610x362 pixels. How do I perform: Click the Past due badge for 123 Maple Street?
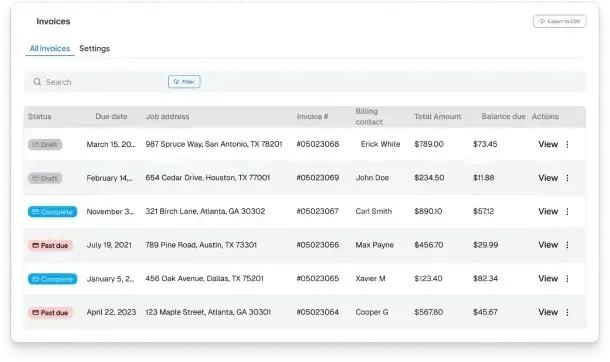coord(50,313)
